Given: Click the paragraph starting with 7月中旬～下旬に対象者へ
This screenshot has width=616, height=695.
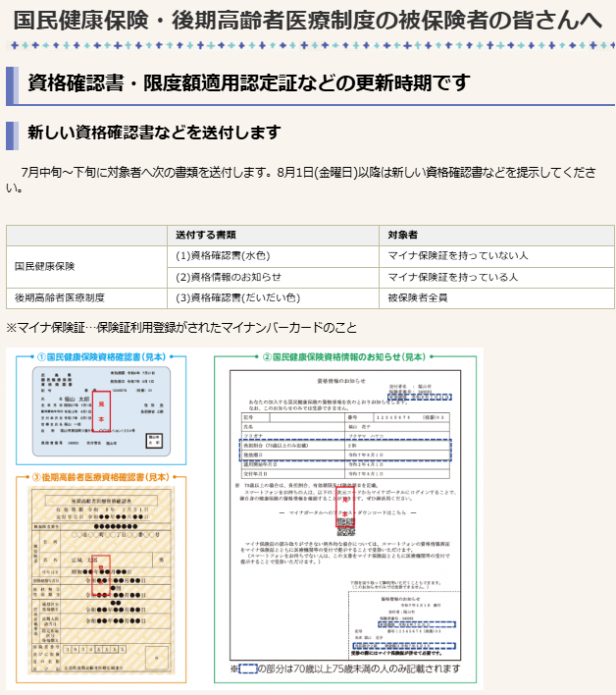Looking at the screenshot, I should [301, 180].
